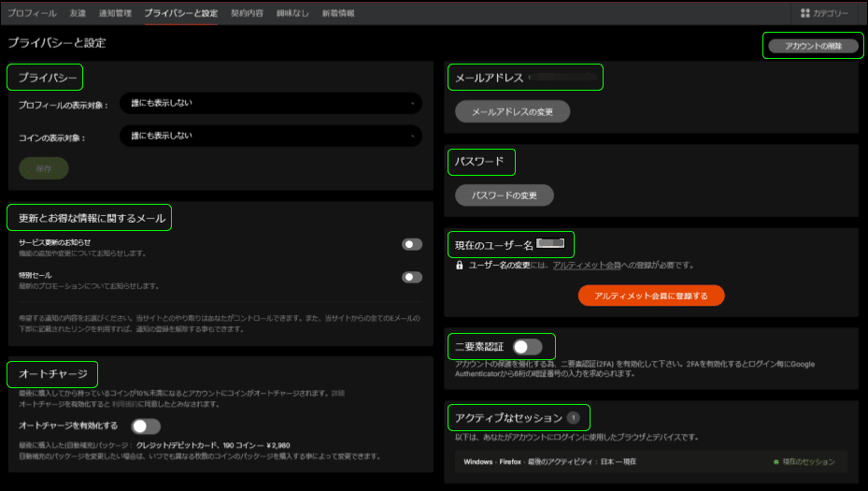Click アカウントの削除 button
This screenshot has height=491, width=868.
tap(813, 46)
